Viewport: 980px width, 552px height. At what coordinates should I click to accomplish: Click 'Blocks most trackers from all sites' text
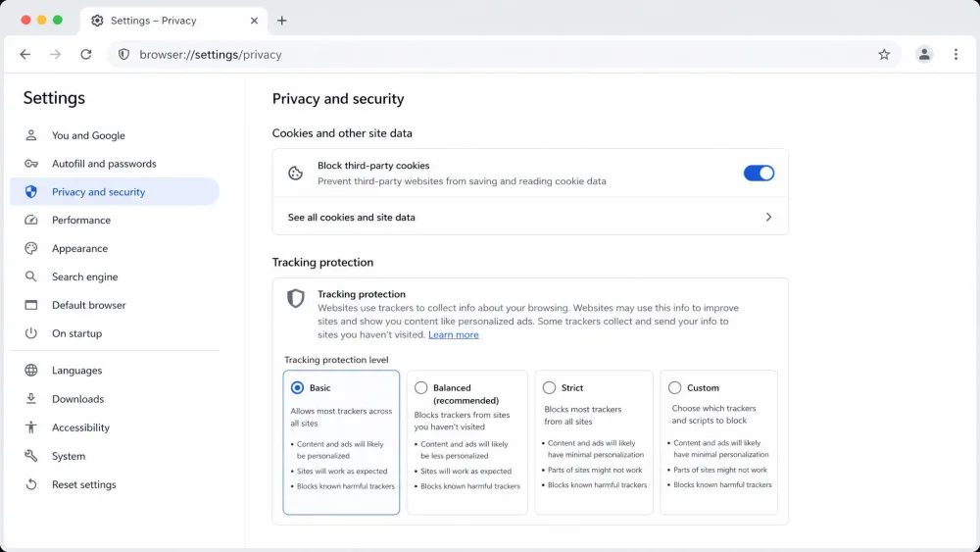coord(582,415)
